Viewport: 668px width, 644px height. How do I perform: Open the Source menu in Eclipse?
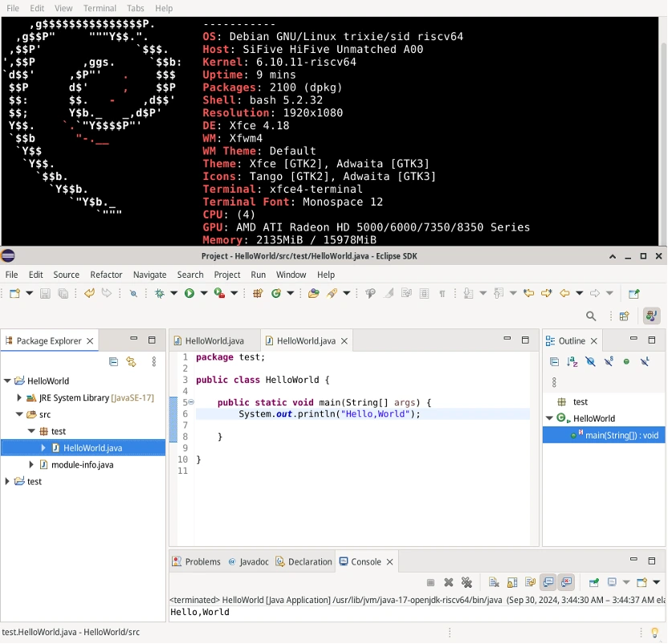tap(66, 275)
